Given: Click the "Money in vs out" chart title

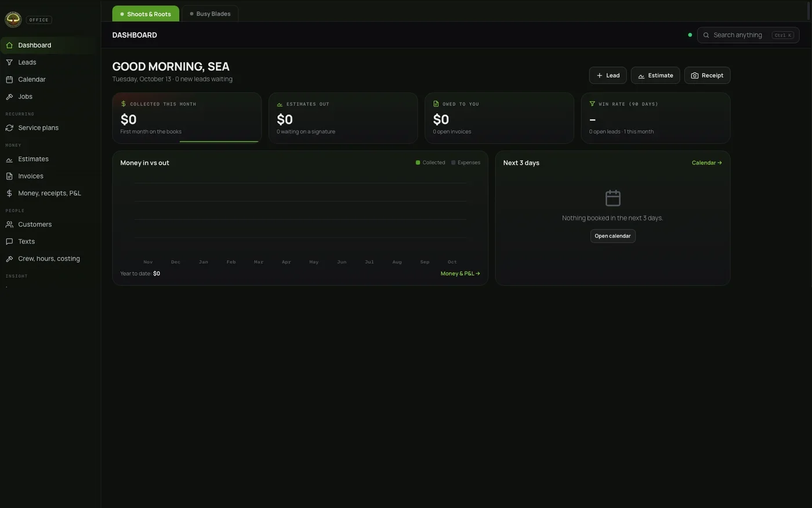Looking at the screenshot, I should [145, 163].
